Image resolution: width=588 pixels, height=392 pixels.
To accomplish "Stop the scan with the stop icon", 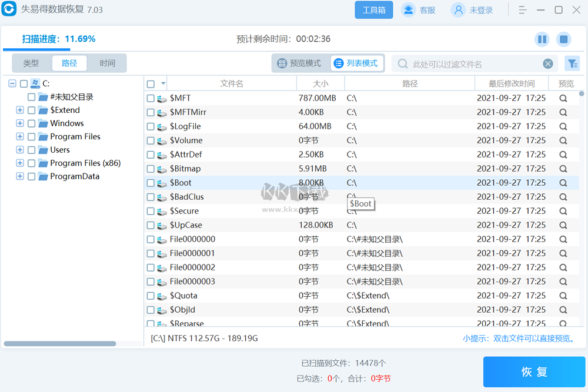I will [x=563, y=39].
